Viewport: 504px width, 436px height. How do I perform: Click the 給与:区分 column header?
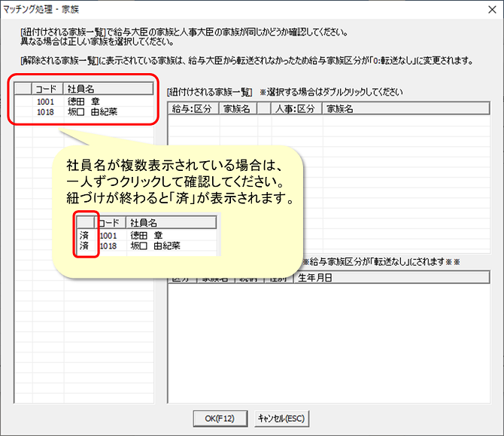click(193, 108)
